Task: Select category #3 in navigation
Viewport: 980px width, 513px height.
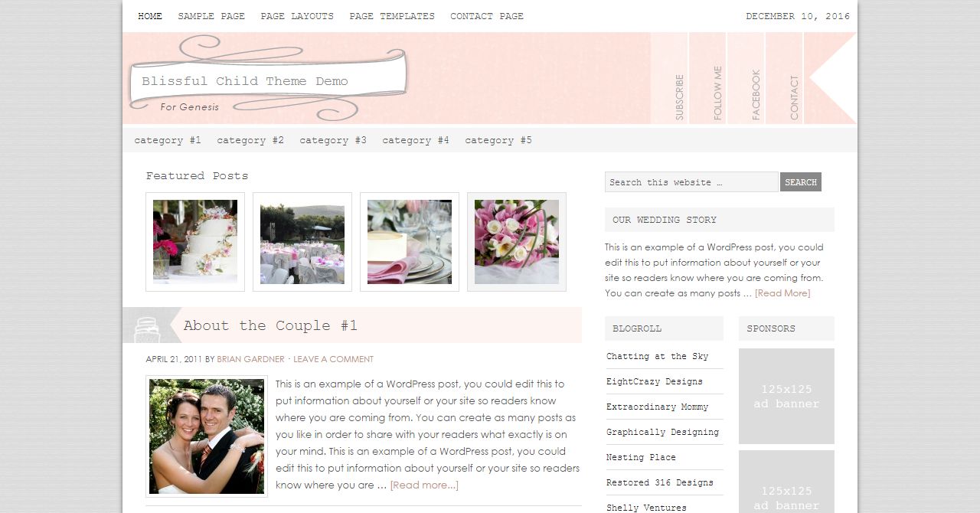Action: click(x=333, y=140)
